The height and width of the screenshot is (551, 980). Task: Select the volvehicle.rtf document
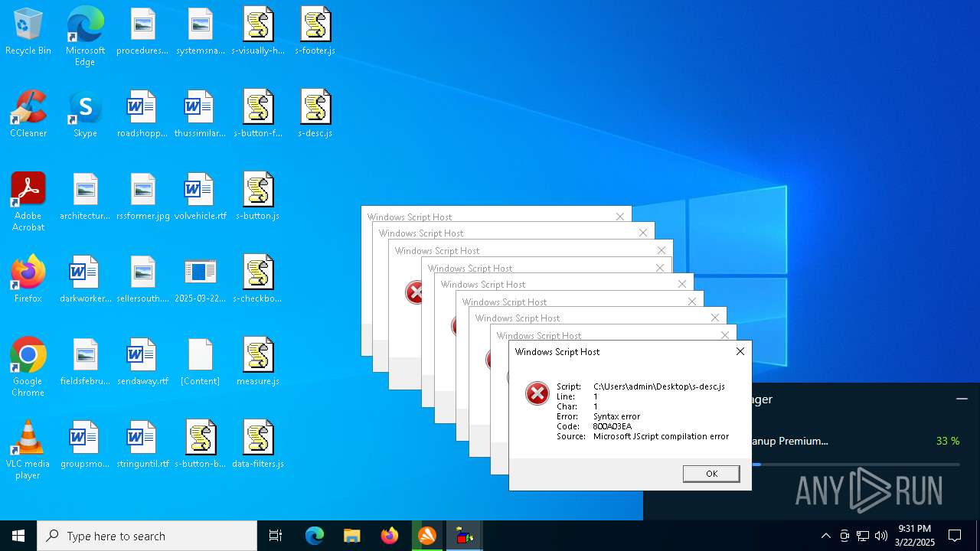click(200, 197)
